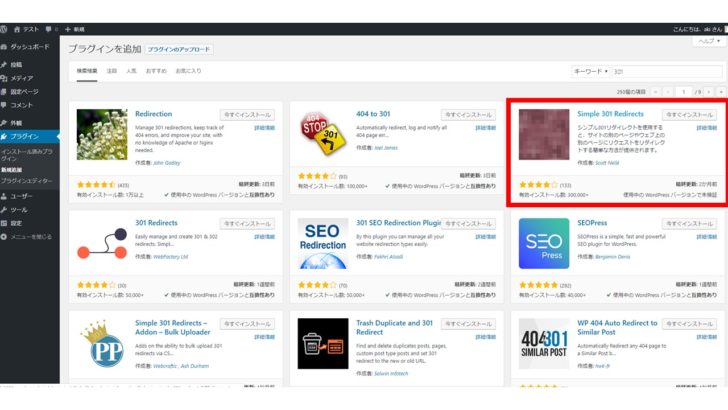This screenshot has height=410, width=728.
Task: Select the 人気 tab
Action: coord(131,71)
